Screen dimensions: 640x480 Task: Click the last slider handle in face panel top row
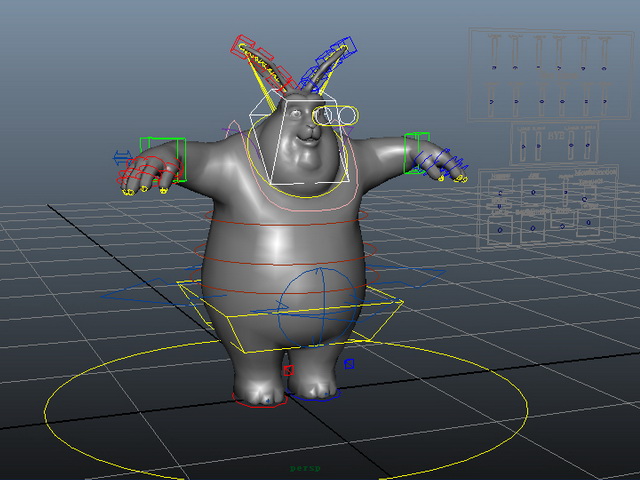click(x=604, y=68)
